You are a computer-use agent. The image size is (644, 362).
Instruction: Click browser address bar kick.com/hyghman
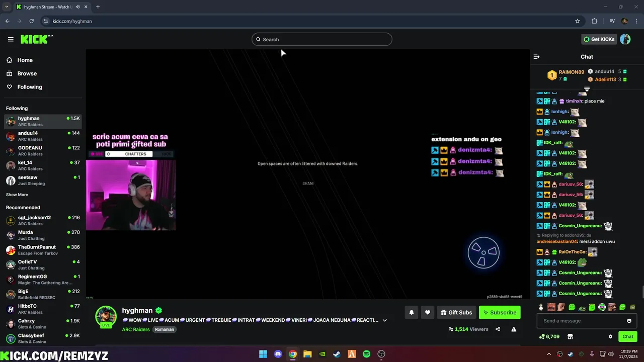click(x=72, y=21)
